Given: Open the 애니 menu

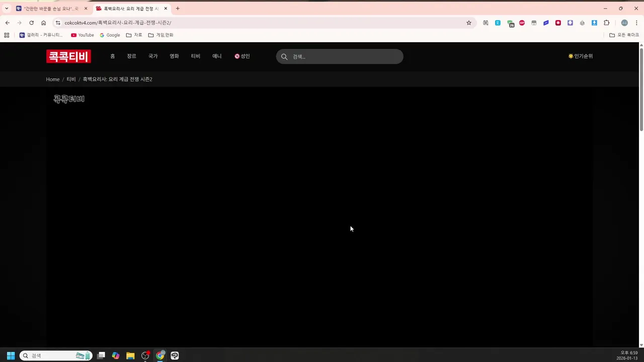Looking at the screenshot, I should pyautogui.click(x=217, y=56).
